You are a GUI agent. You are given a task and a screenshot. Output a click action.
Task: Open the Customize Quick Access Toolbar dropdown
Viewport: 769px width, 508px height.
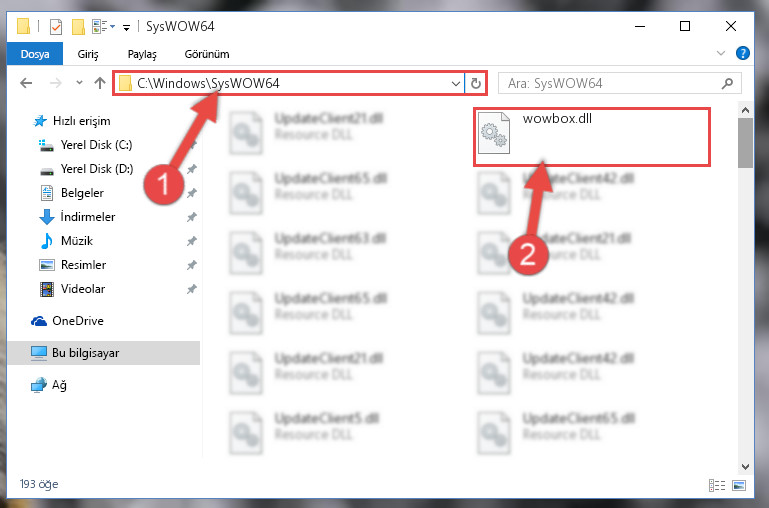coord(127,27)
